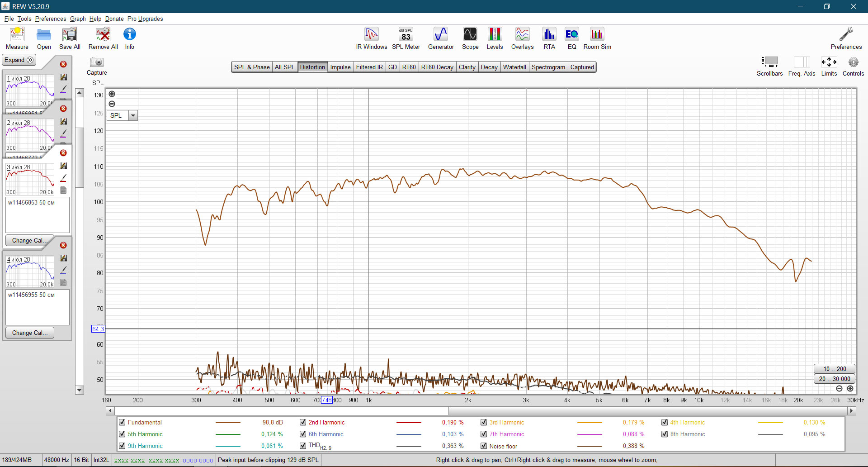868x467 pixels.
Task: Open the signal Generator
Action: pyautogui.click(x=441, y=34)
